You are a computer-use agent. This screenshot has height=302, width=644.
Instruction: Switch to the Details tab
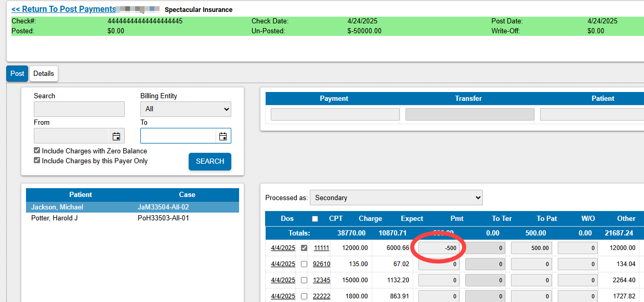tap(44, 74)
